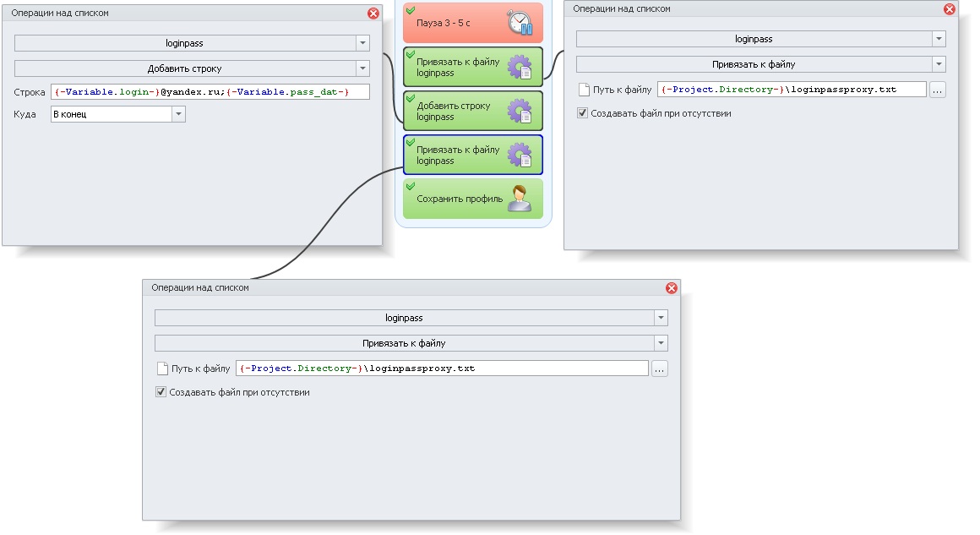980x535 pixels.
Task: Click file icon beside Путь к файлу in right window
Action: click(584, 90)
